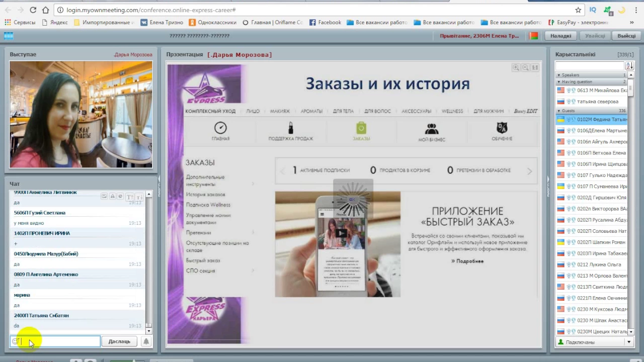Click chat name 0809 П Ангелина Артеменко
Image resolution: width=644 pixels, height=362 pixels.
[x=46, y=275]
